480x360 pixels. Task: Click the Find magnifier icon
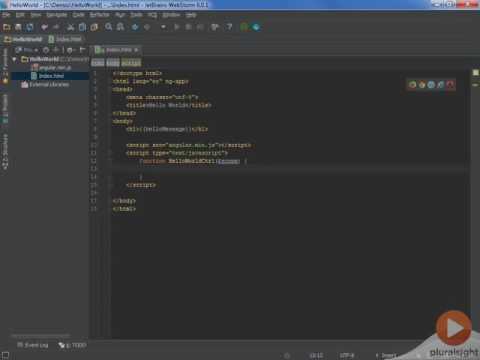[109, 27]
